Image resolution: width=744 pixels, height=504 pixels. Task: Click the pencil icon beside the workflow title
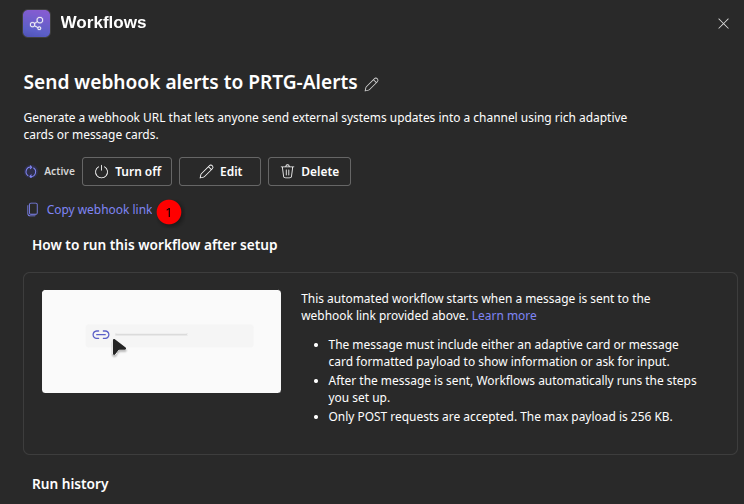pyautogui.click(x=372, y=83)
